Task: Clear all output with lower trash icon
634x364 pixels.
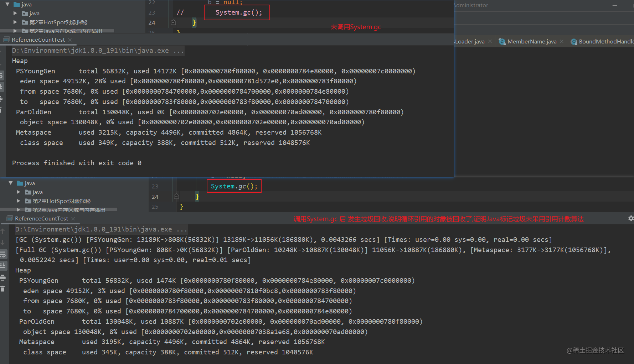Action: point(3,288)
